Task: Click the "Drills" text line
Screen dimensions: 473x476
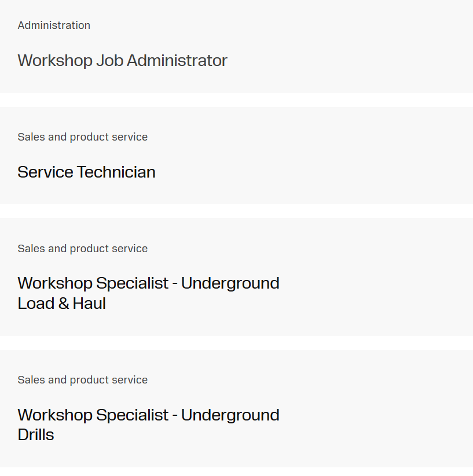Action: 36,435
